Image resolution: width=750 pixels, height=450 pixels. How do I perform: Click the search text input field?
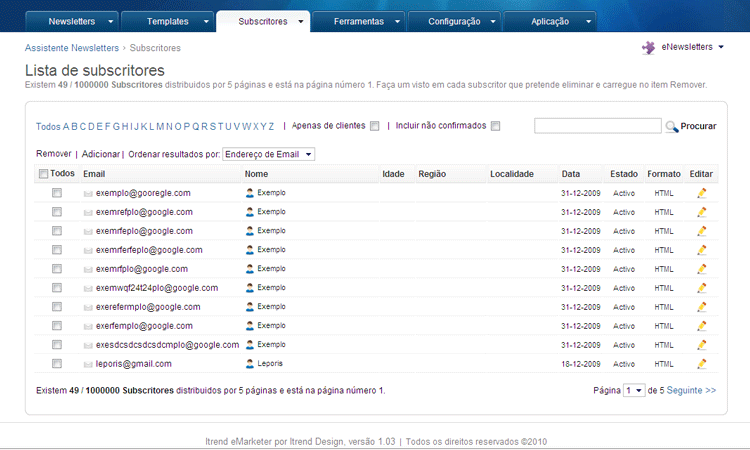[x=598, y=126]
